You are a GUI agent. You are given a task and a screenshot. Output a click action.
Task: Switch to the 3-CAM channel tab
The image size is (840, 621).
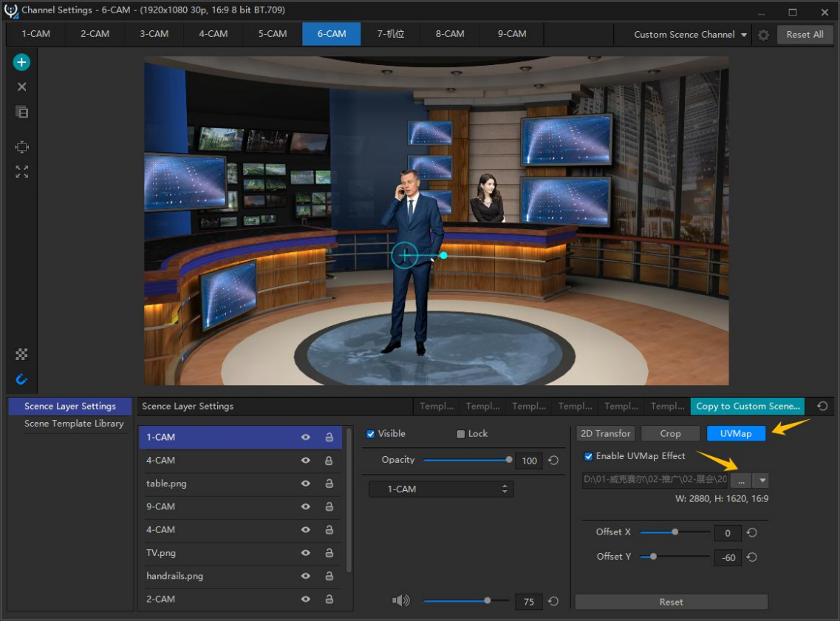[154, 34]
